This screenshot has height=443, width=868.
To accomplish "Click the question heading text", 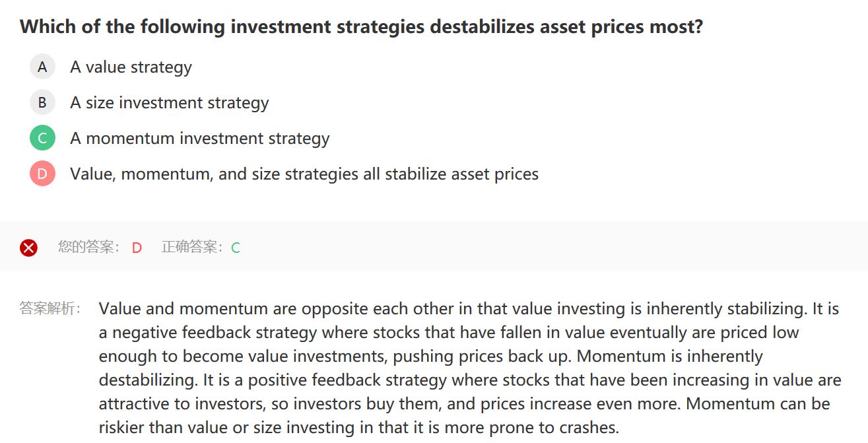I will tap(362, 26).
